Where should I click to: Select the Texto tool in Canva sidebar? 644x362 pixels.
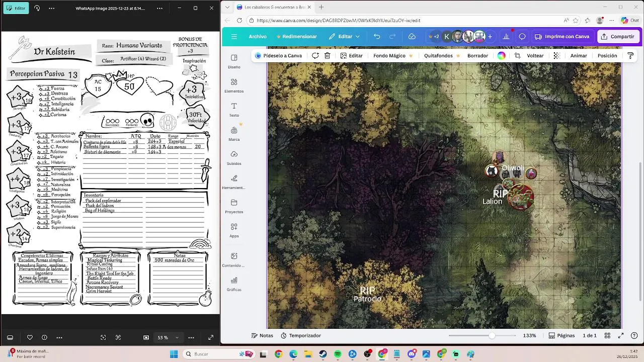pyautogui.click(x=234, y=109)
